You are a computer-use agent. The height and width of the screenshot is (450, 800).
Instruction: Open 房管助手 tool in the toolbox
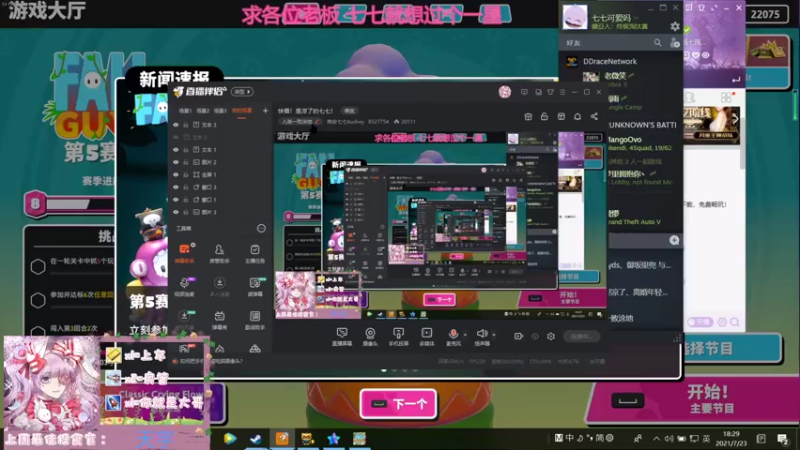[x=219, y=253]
